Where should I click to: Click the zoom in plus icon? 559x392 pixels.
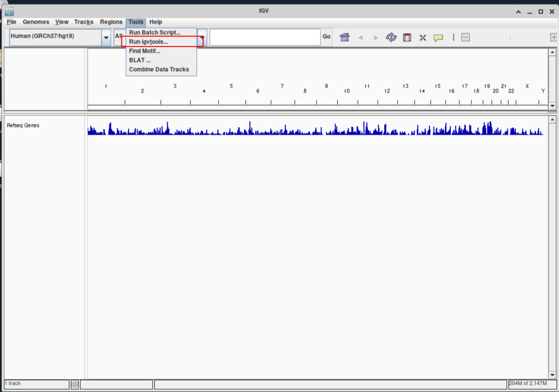pyautogui.click(x=554, y=37)
